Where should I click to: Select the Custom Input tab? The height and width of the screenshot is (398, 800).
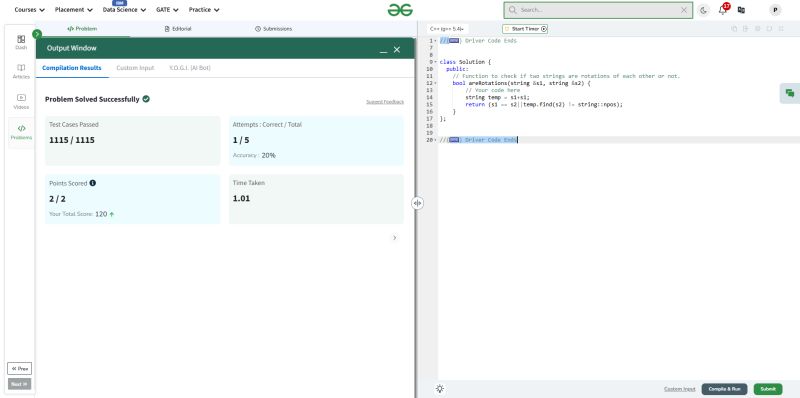[135, 68]
